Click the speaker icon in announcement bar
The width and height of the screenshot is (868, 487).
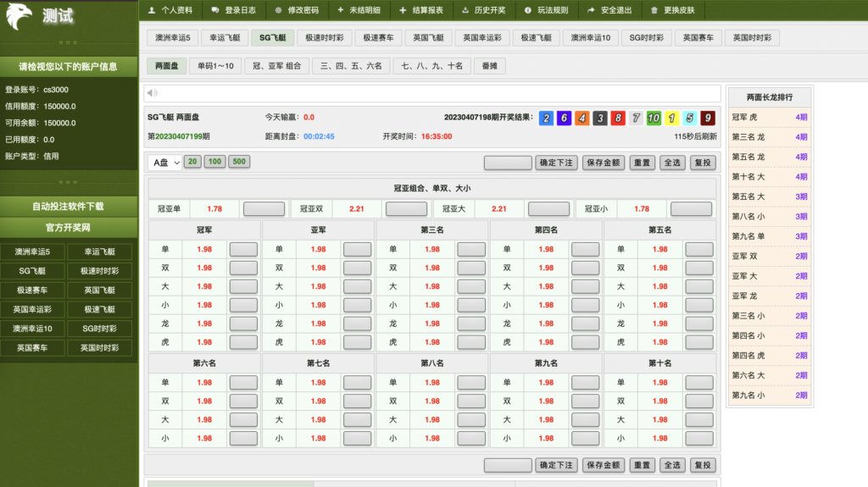(152, 93)
